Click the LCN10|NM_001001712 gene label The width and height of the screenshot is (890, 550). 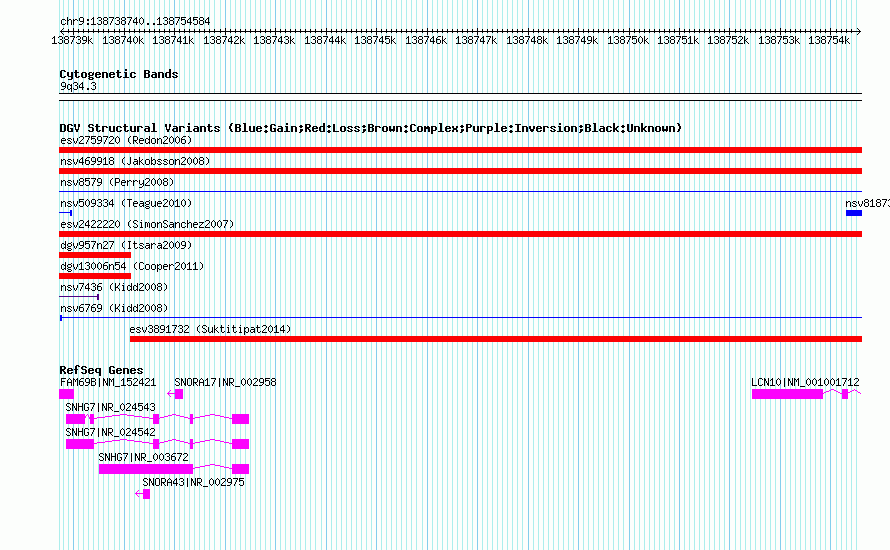[805, 383]
